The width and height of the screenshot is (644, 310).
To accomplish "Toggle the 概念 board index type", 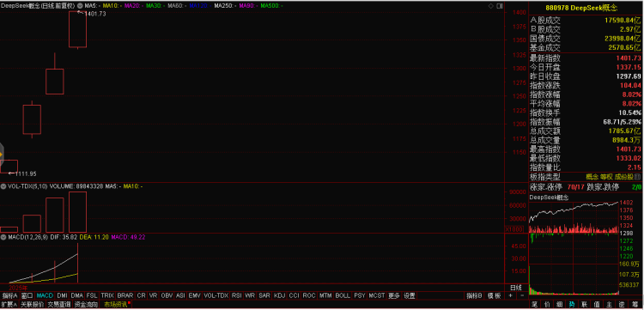I will tap(592, 177).
